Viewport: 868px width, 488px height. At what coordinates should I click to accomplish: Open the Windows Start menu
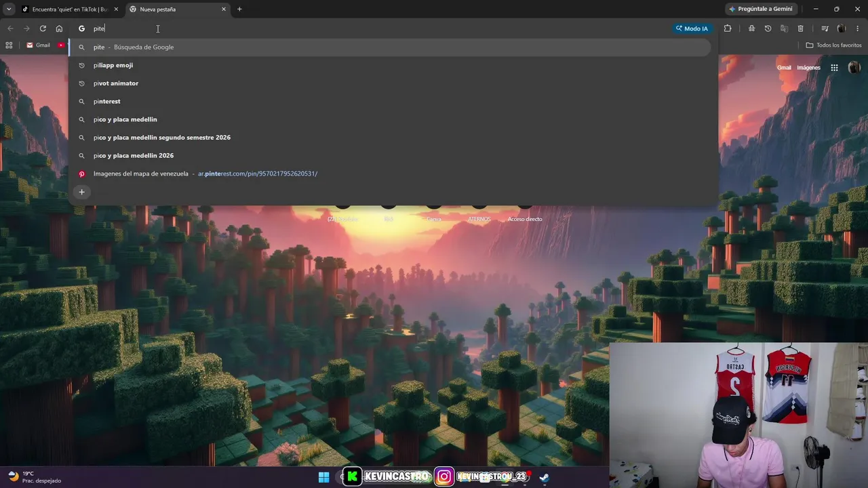[x=323, y=477]
